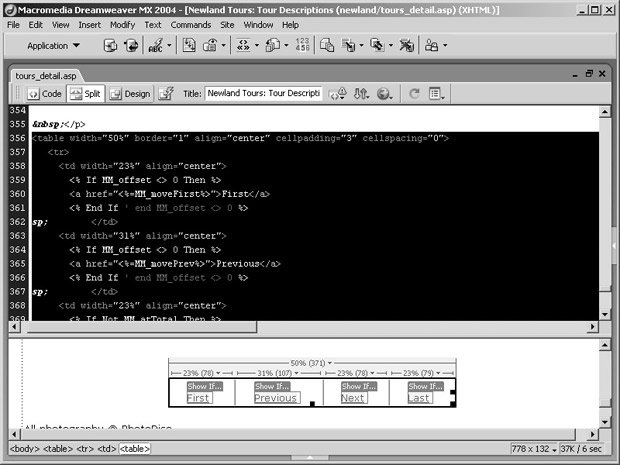Open the browser check errors menu icon
620x465 pixels.
(x=338, y=94)
